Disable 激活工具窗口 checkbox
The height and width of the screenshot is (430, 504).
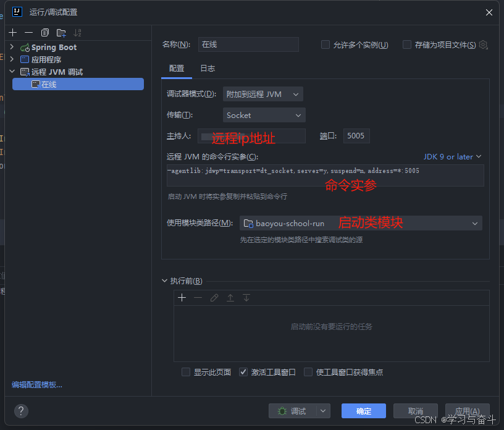coord(243,372)
